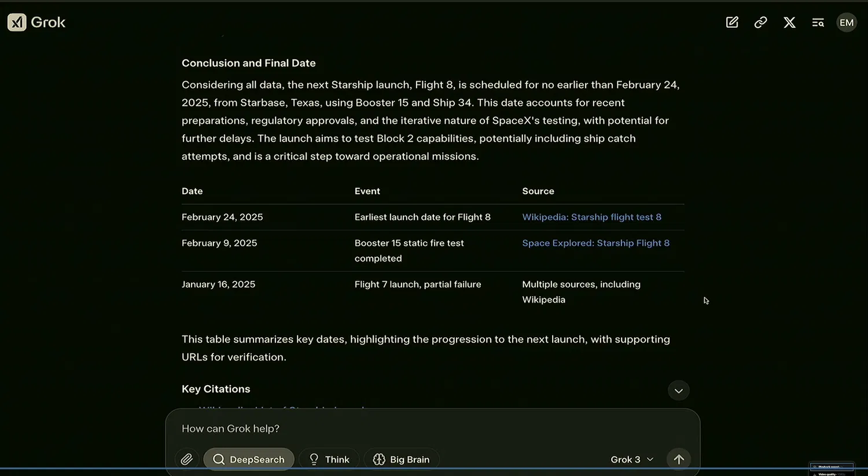Click the Grok logo

(36, 23)
